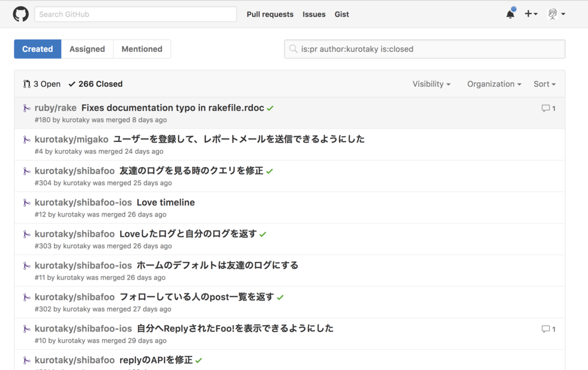
Task: Open Fixes documentation typo in rakefile.rdoc
Action: pos(172,107)
